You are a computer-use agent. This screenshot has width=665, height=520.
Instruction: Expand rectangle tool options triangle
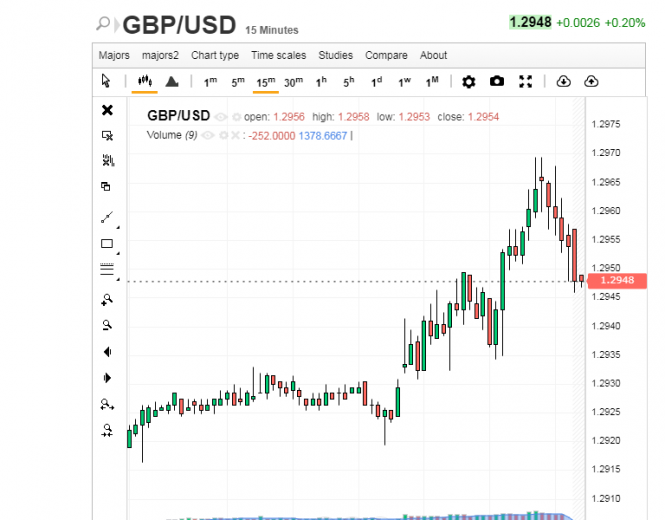pyautogui.click(x=118, y=254)
